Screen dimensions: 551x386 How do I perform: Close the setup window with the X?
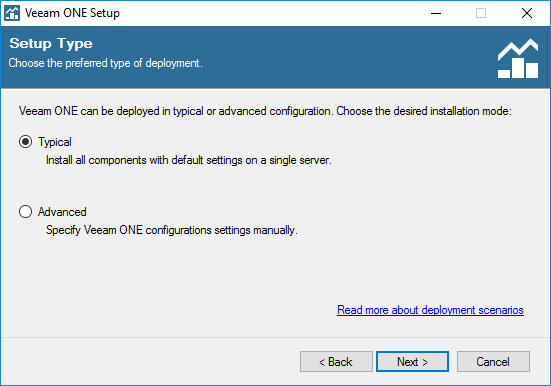pyautogui.click(x=526, y=13)
